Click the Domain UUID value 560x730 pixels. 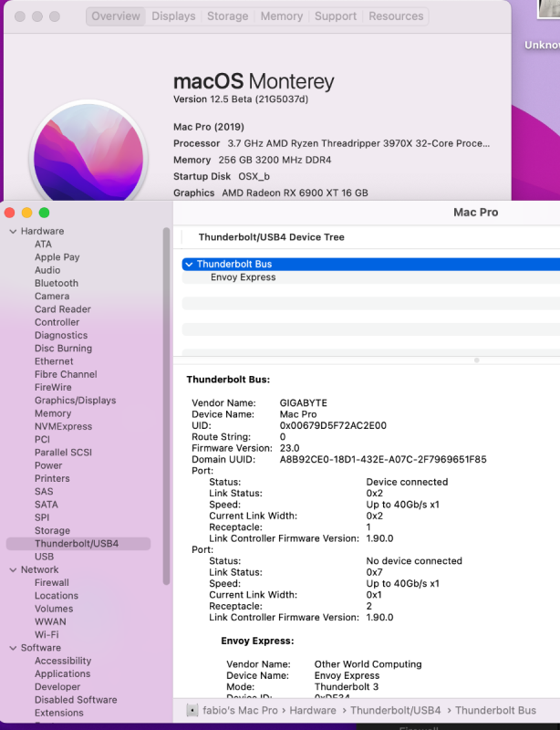pos(383,460)
